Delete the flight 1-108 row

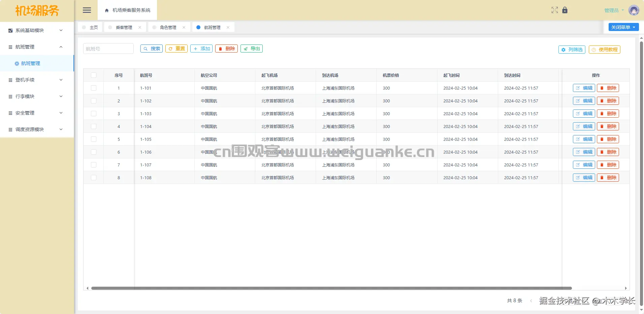pos(608,178)
